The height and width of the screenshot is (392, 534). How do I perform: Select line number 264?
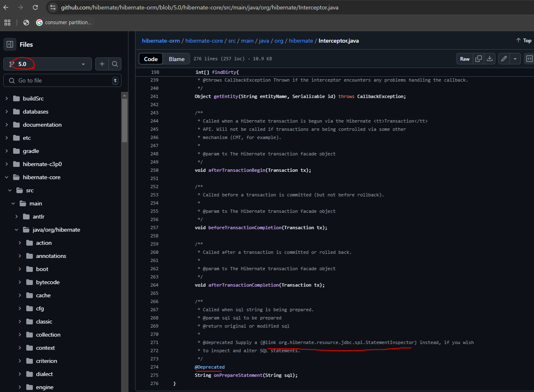(154, 285)
